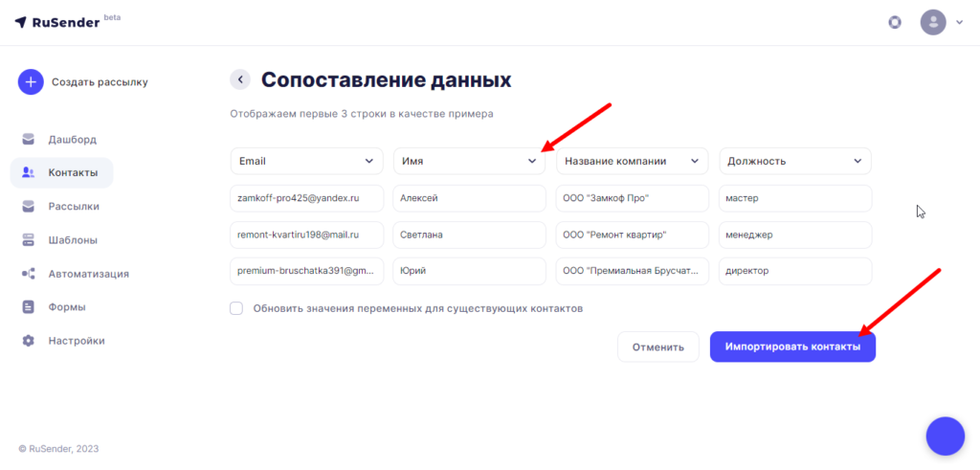Viewport: 980px width, 470px height.
Task: Open the Должность column mapping dropdown
Action: click(795, 161)
